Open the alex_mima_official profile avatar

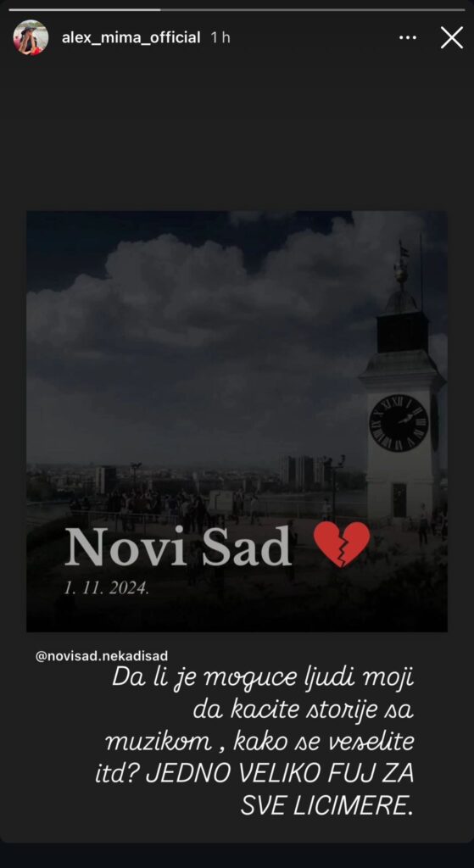pos(31,37)
